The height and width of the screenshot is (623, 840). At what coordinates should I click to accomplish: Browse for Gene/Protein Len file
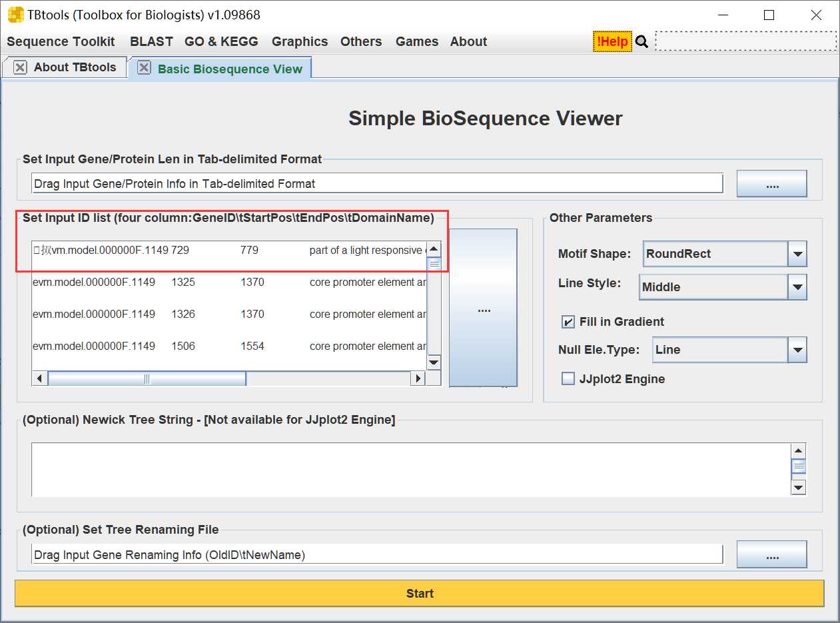(x=771, y=183)
